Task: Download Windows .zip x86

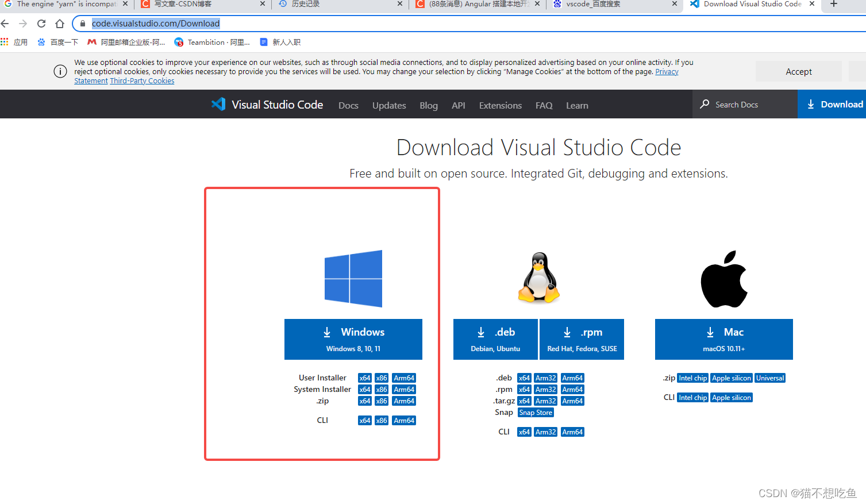Action: (382, 401)
